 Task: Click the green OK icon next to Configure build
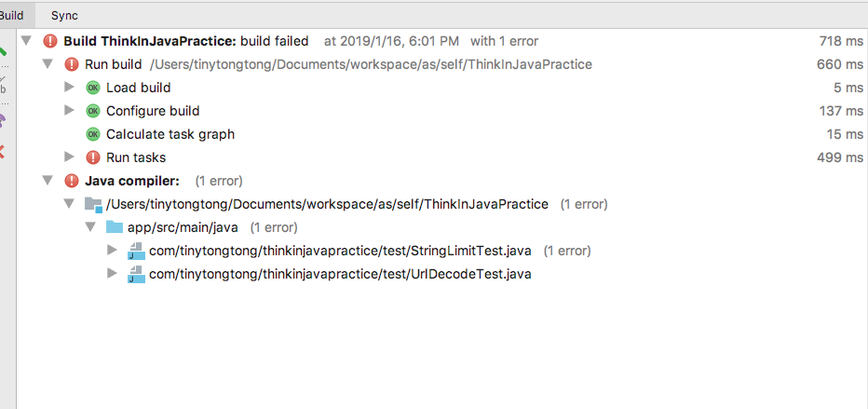pyautogui.click(x=93, y=111)
